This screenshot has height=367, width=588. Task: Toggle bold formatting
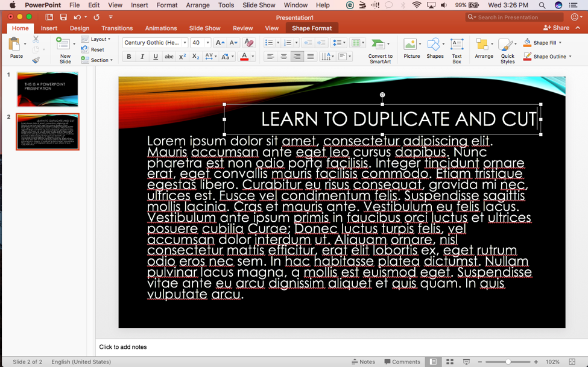(x=128, y=56)
